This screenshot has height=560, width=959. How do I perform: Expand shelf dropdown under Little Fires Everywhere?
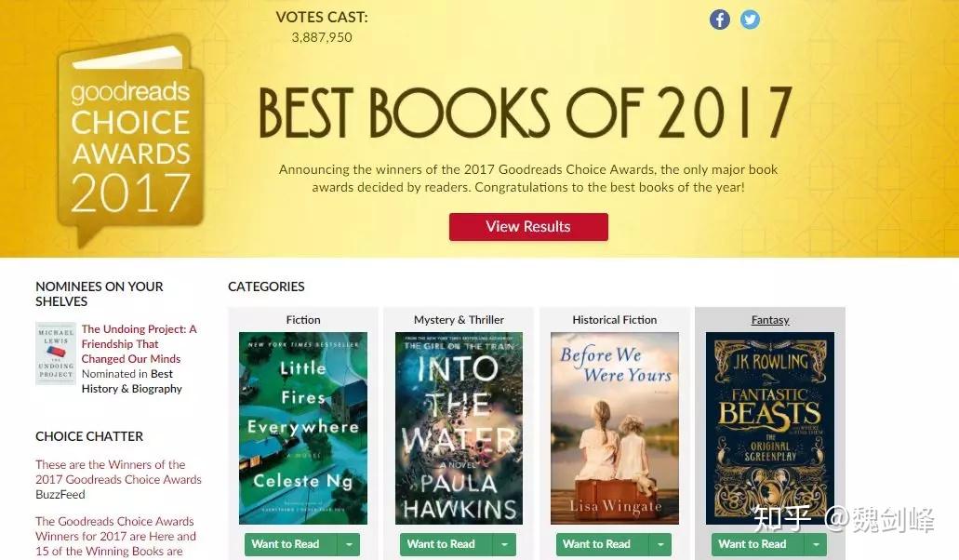pos(349,544)
